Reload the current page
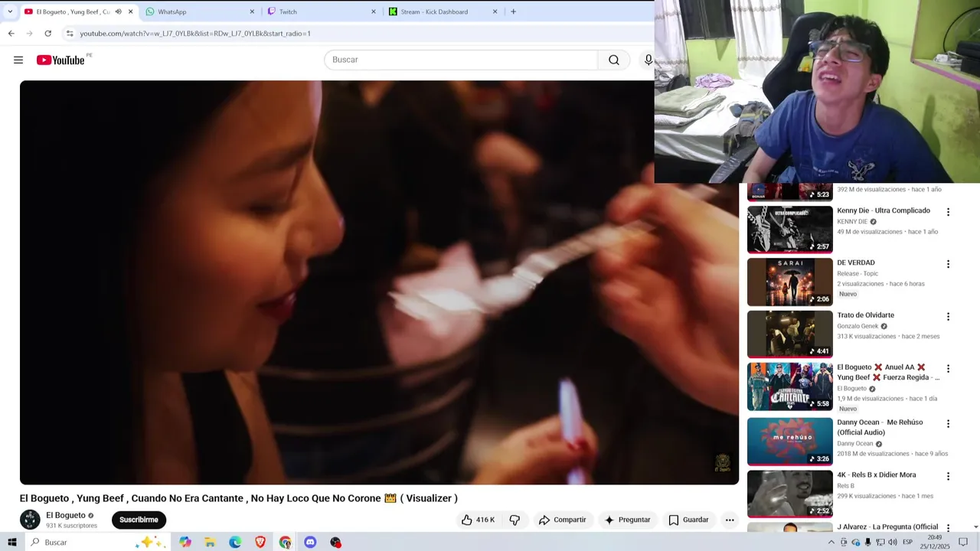980x551 pixels. pyautogui.click(x=47, y=34)
